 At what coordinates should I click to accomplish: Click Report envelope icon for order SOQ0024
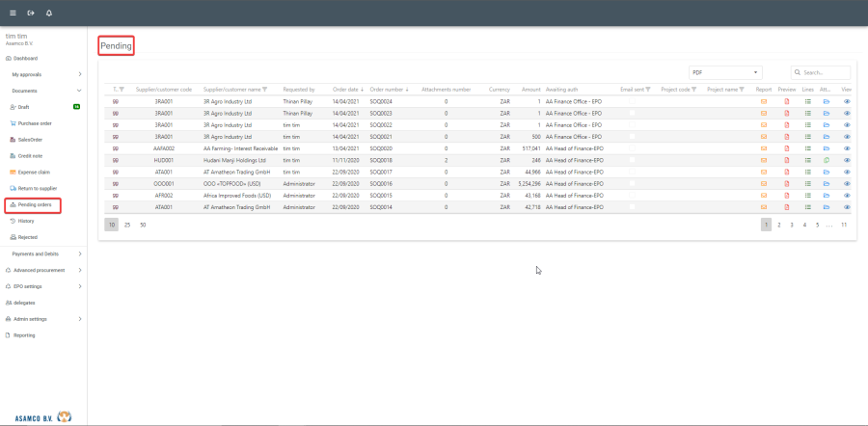[x=764, y=100]
